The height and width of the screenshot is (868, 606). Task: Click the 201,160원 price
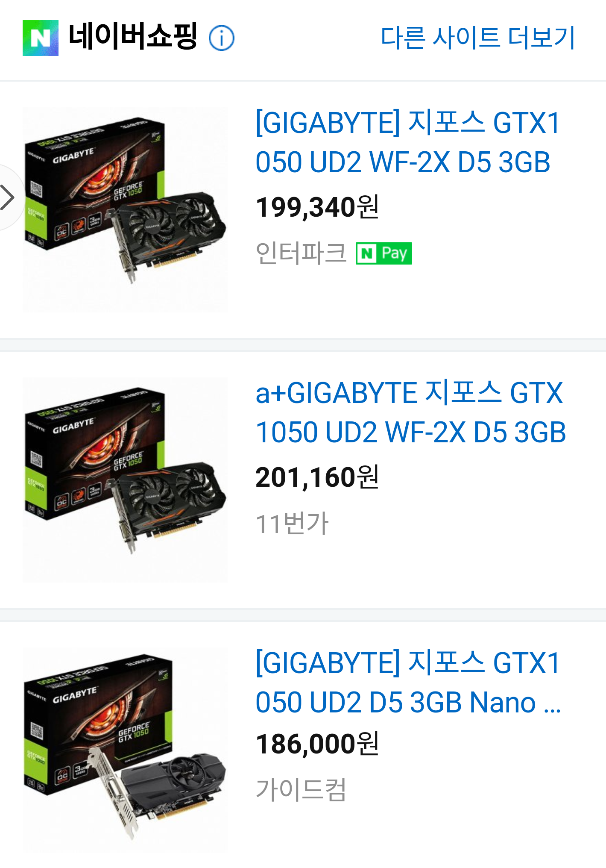click(317, 477)
